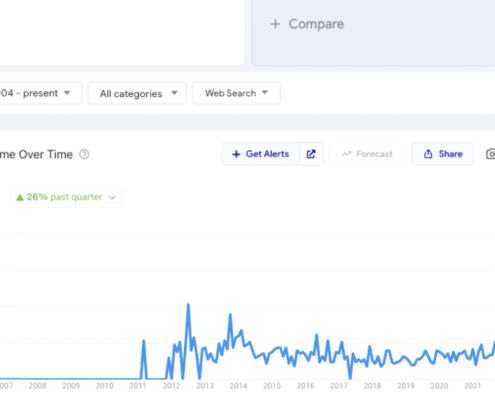The width and height of the screenshot is (495, 400).
Task: Click the camera screenshot icon
Action: [490, 154]
